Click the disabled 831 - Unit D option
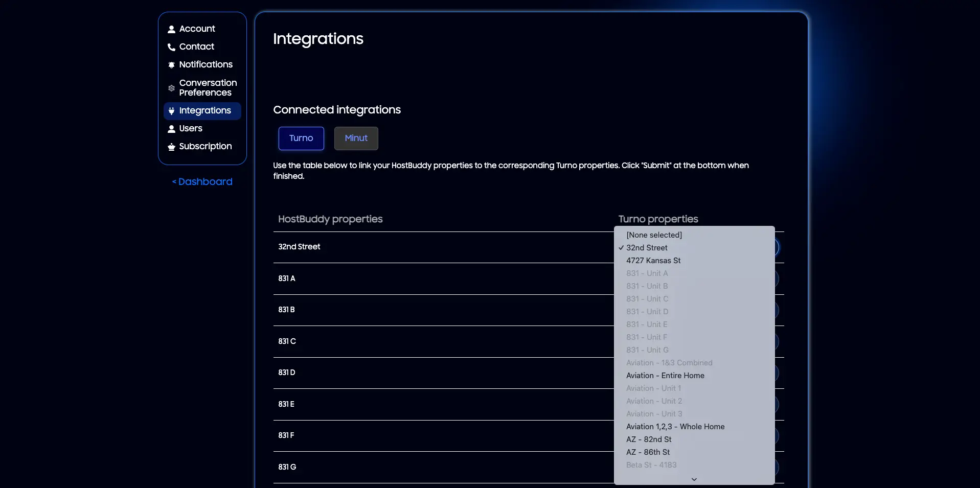The width and height of the screenshot is (980, 488). click(x=694, y=312)
